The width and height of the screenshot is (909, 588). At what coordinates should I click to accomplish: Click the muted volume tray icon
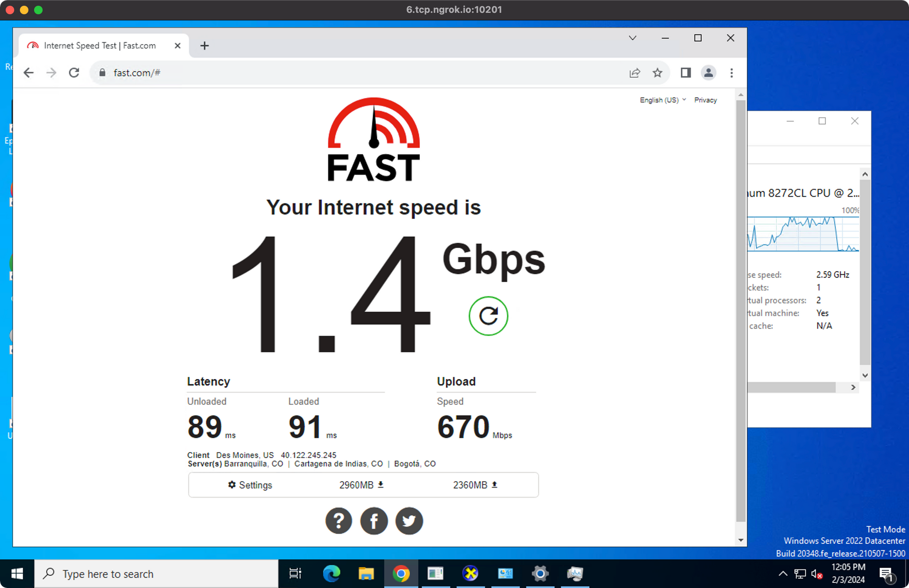tap(817, 574)
